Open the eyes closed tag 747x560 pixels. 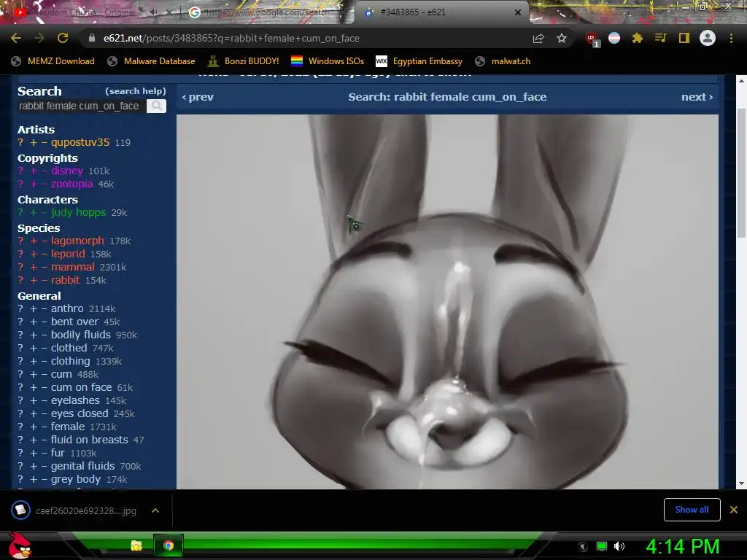point(80,414)
